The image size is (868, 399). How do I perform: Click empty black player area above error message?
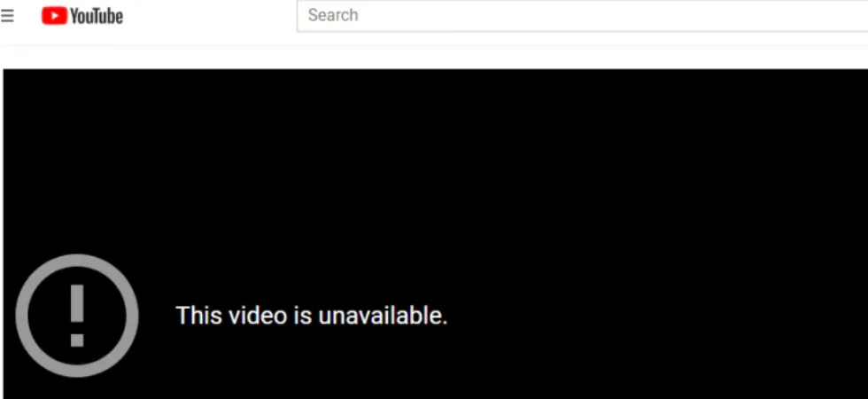310,183
